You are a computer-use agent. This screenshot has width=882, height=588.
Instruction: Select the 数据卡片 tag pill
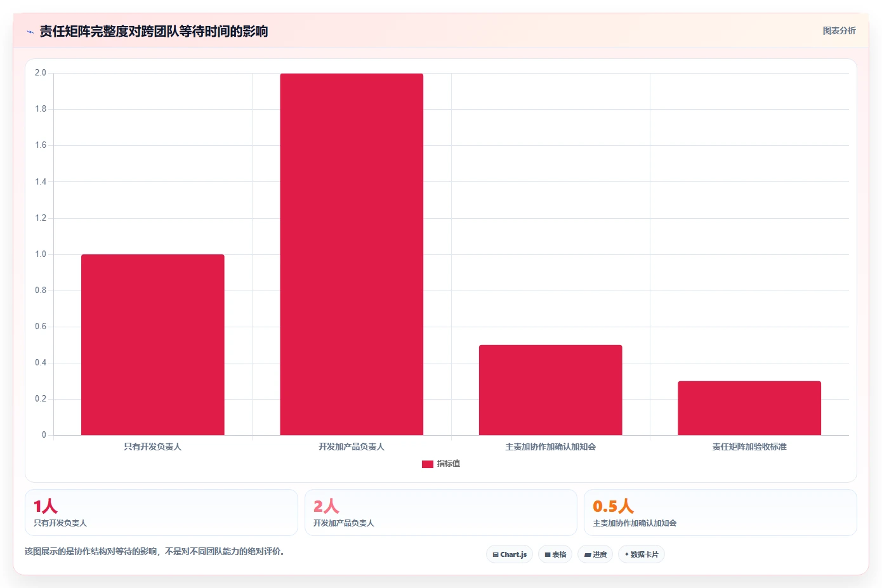(x=642, y=554)
